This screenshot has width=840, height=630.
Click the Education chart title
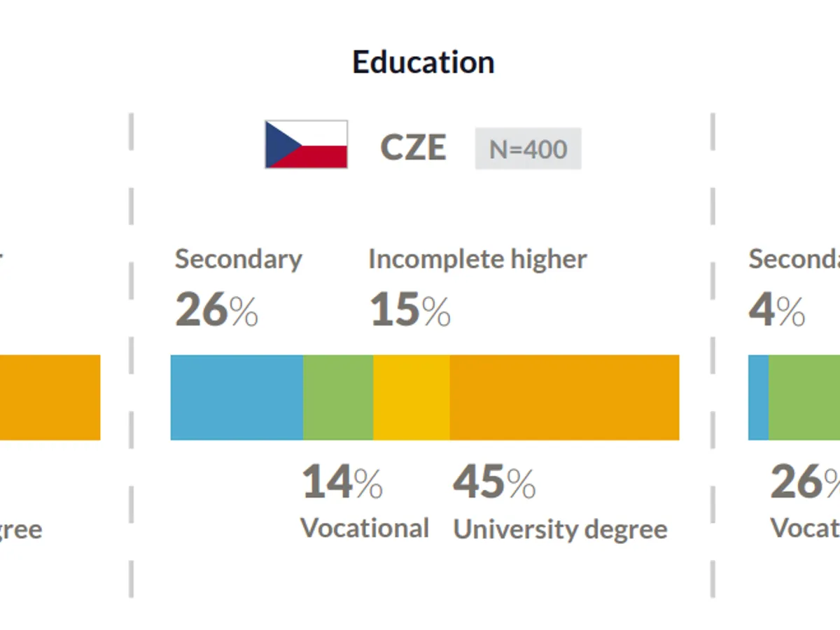423,62
